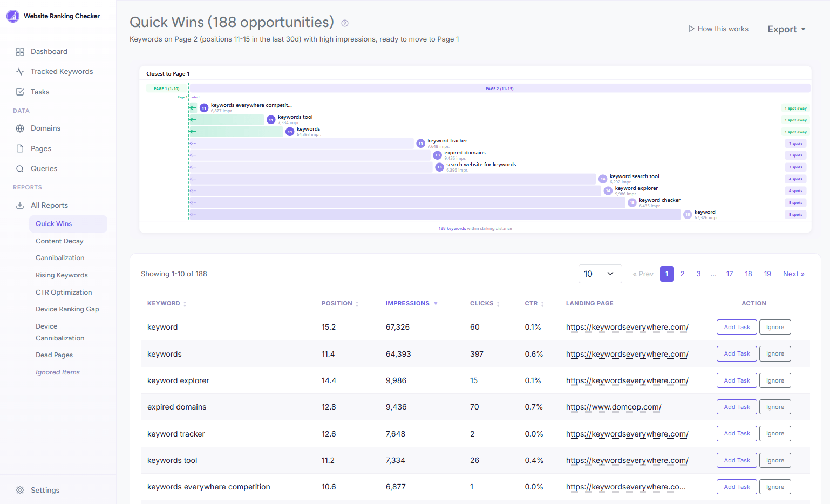Open Ignored Items list

pyautogui.click(x=58, y=372)
